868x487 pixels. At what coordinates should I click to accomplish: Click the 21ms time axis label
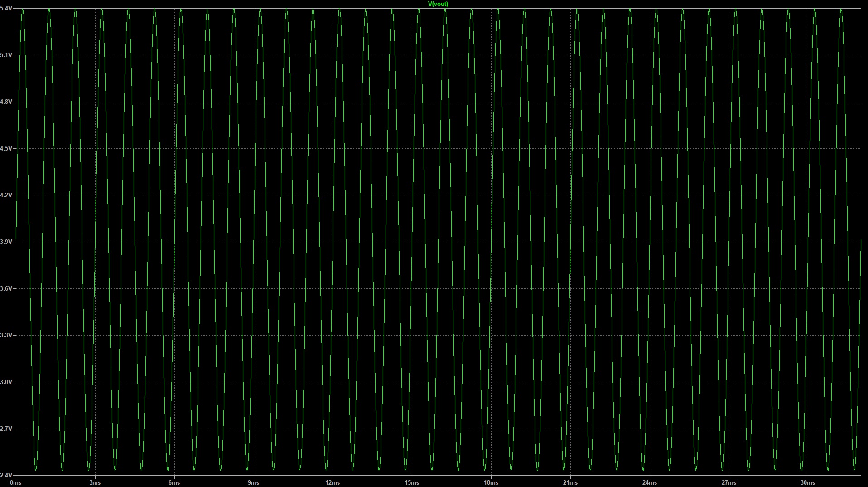pyautogui.click(x=570, y=482)
